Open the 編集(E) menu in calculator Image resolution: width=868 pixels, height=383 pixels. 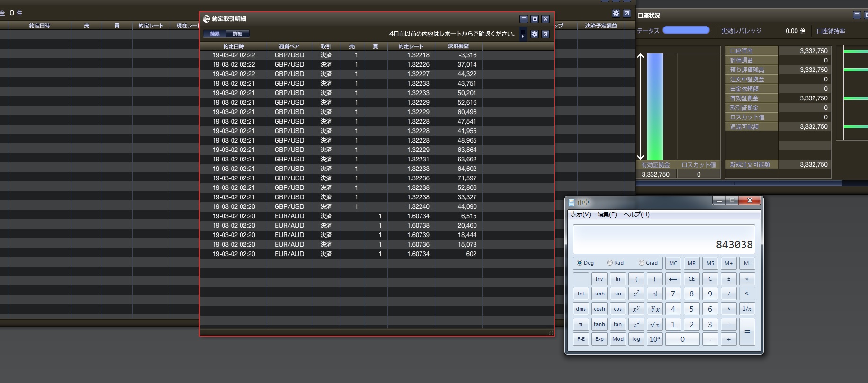point(607,214)
